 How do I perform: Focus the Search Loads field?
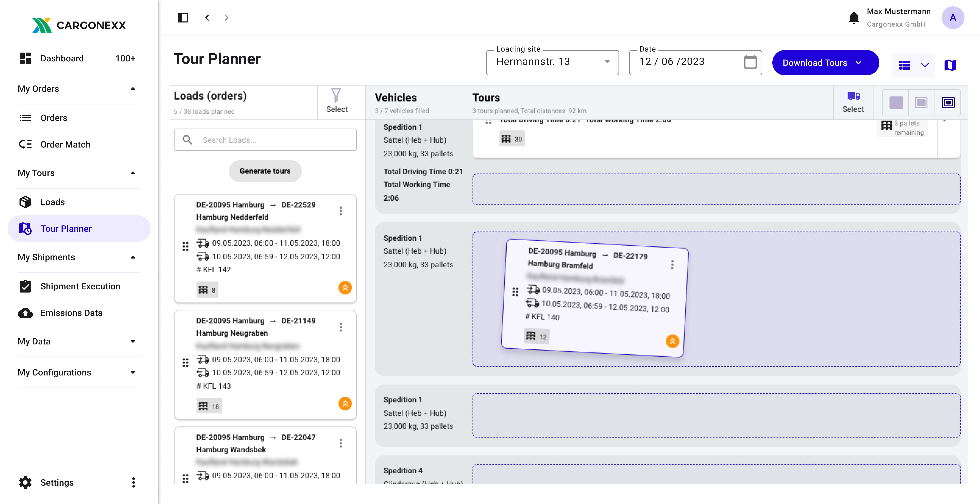click(x=265, y=140)
